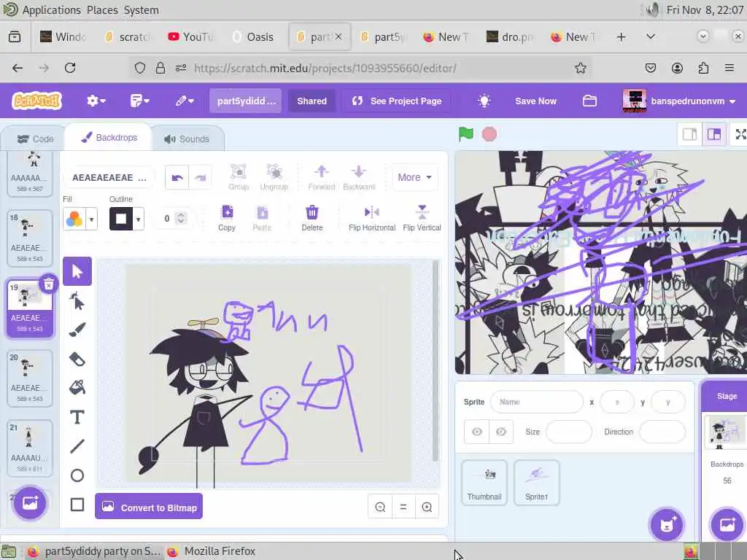Click the Group icon
Image resolution: width=747 pixels, height=560 pixels.
point(239,177)
